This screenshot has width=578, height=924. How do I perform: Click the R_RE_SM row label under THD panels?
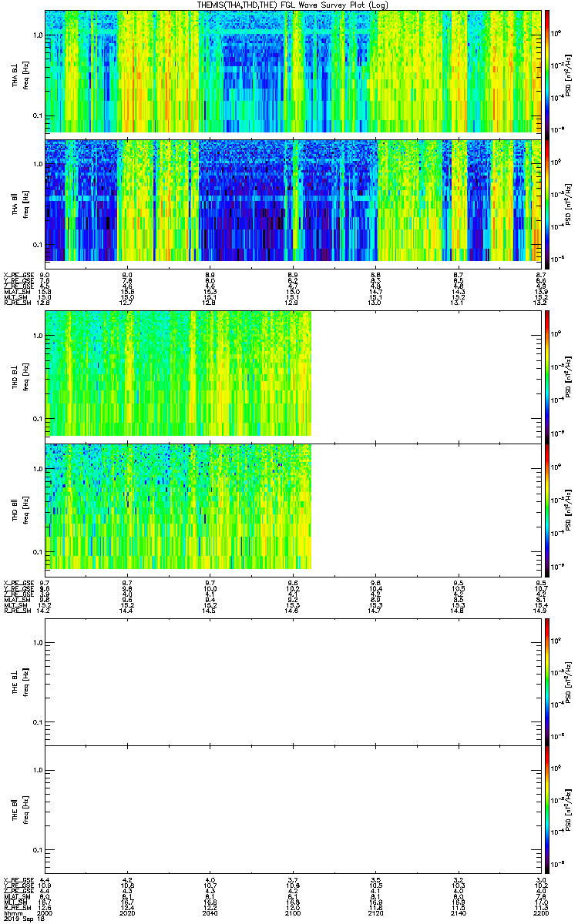(17, 611)
